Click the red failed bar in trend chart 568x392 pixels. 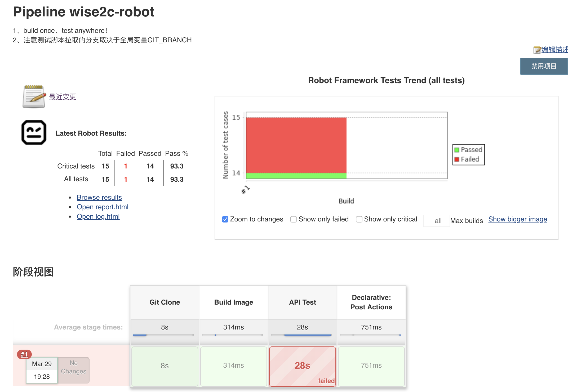click(296, 145)
